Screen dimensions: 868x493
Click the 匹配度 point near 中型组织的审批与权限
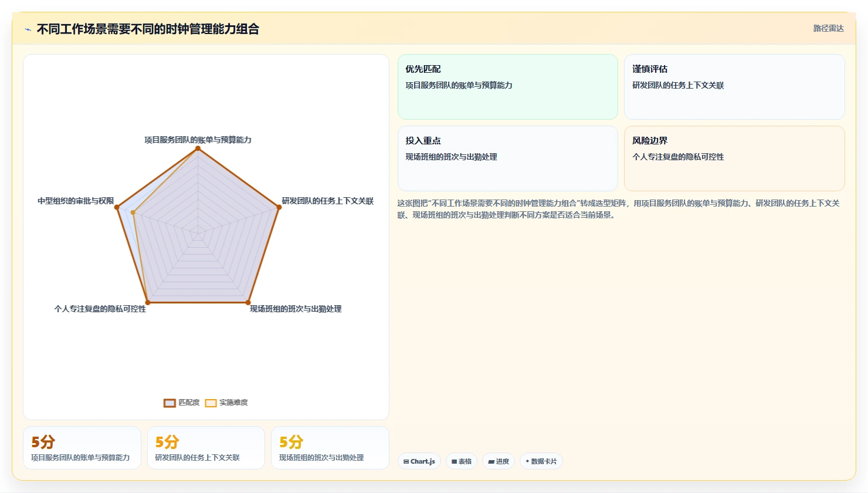[x=117, y=207]
